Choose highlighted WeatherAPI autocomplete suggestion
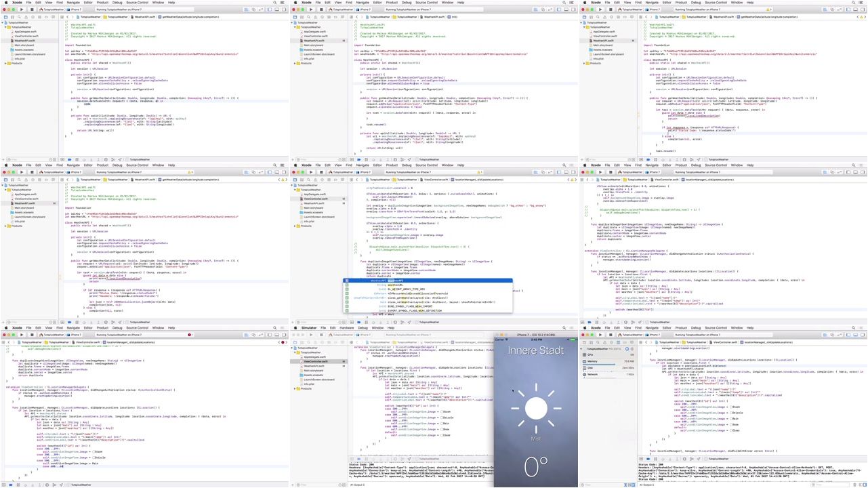Screen dimensions: 868x488 (428, 281)
